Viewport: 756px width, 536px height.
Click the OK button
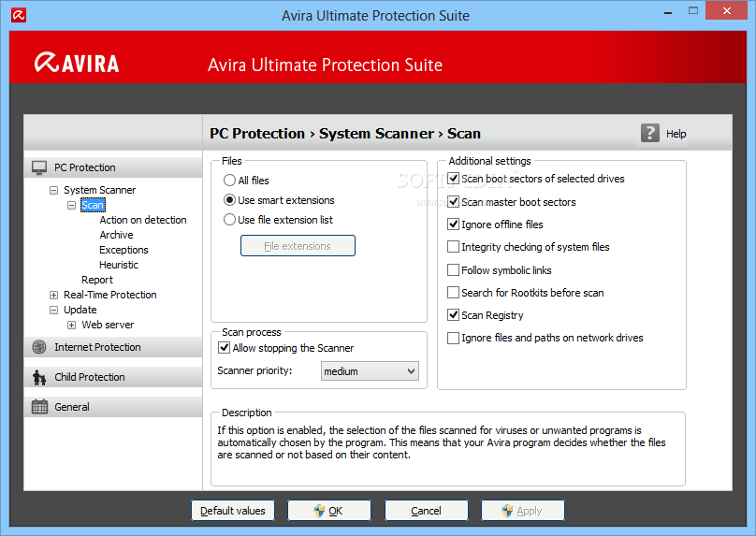click(x=329, y=511)
